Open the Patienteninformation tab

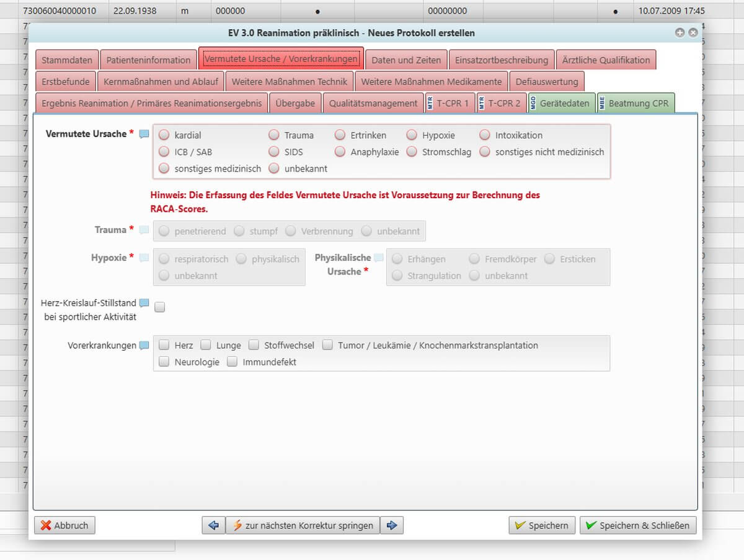click(148, 60)
